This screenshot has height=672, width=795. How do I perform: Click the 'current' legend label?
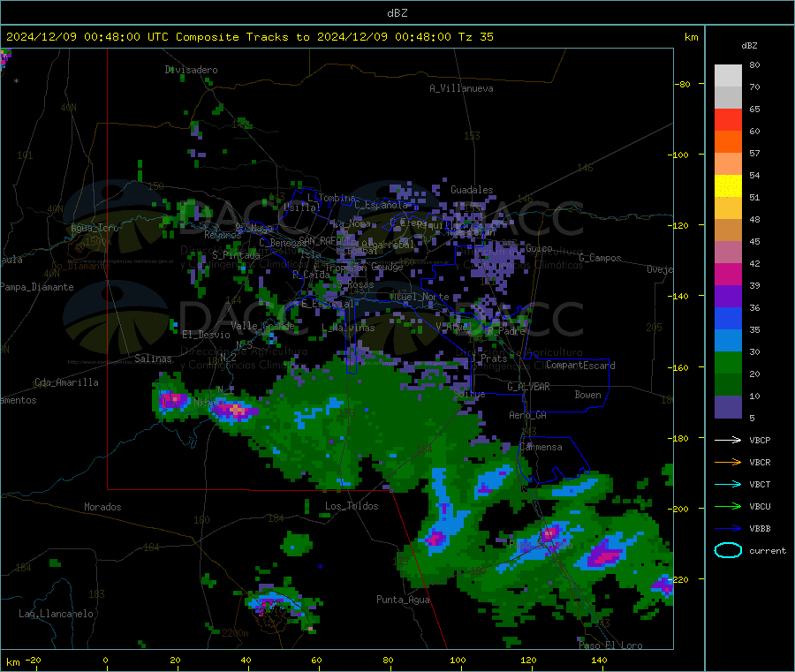[x=767, y=550]
